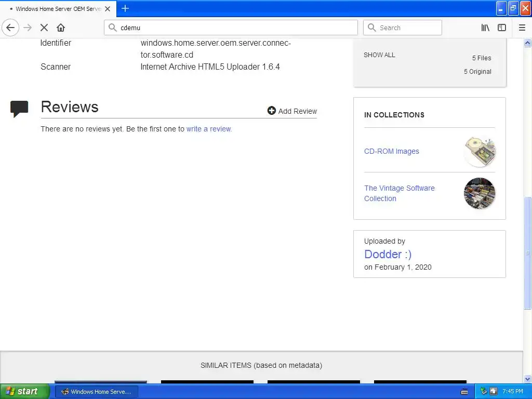The image size is (532, 399).
Task: Focus the Search box in toolbar
Action: [403, 28]
